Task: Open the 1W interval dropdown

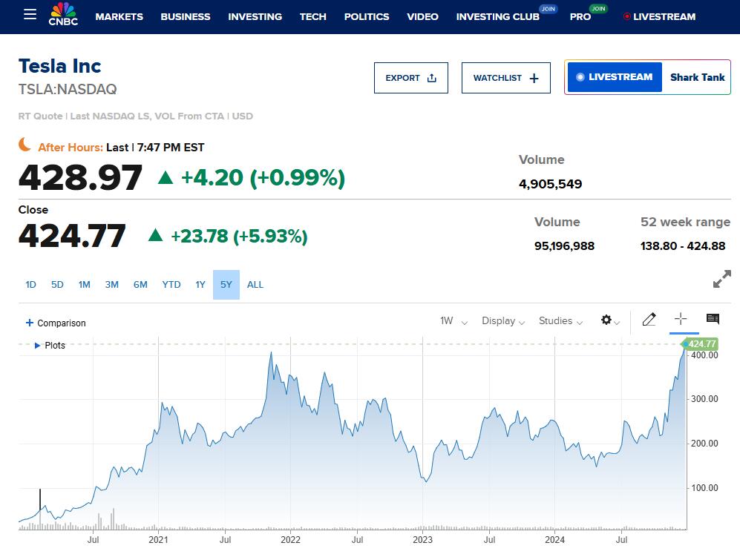Action: click(454, 321)
